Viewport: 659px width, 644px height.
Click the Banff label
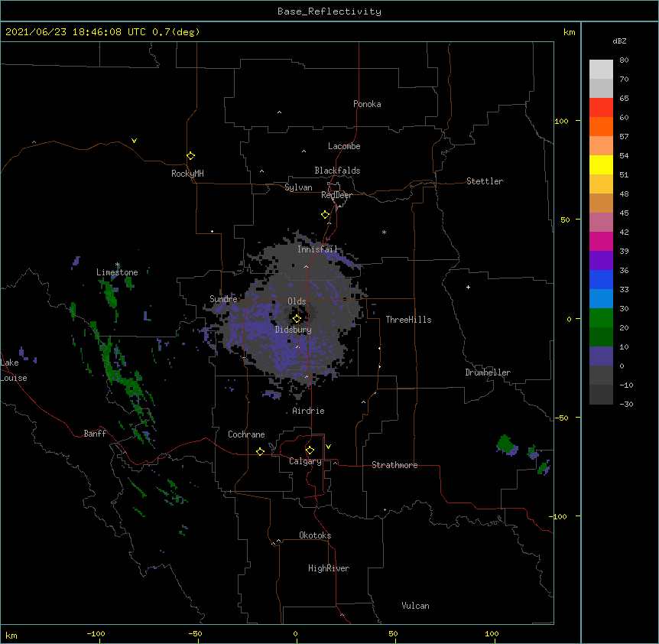point(95,434)
